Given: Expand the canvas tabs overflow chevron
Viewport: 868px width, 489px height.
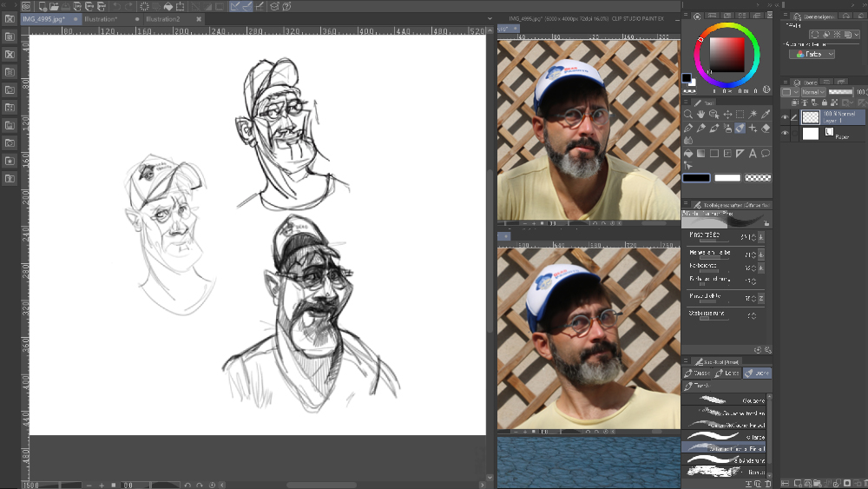Looking at the screenshot, I should [x=490, y=18].
